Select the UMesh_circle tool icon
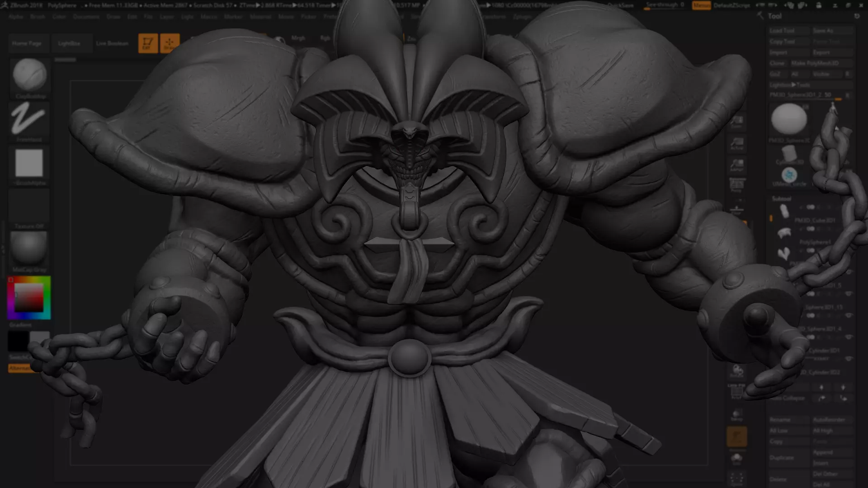 (789, 176)
